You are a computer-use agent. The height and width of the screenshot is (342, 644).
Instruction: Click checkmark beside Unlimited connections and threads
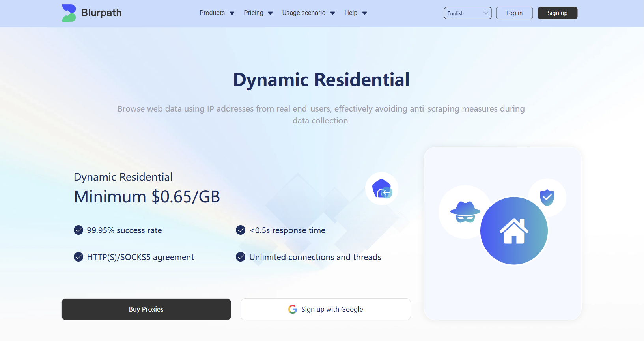pyautogui.click(x=241, y=257)
